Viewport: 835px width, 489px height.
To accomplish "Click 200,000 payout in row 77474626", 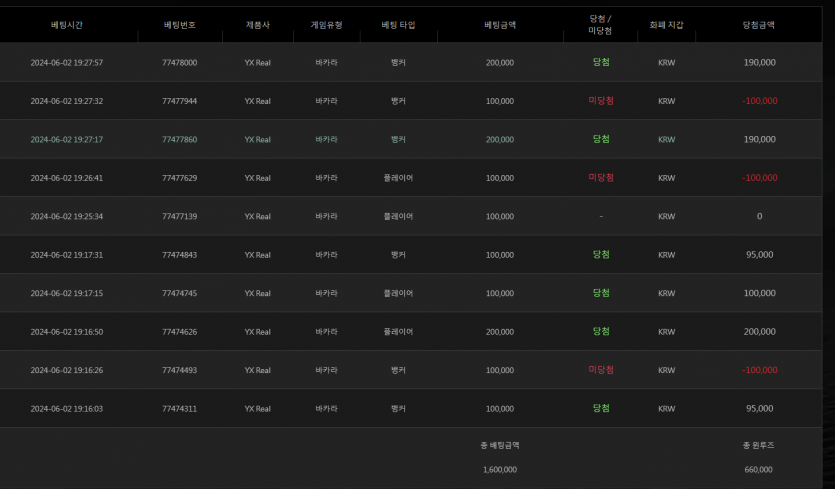I will 759,331.
